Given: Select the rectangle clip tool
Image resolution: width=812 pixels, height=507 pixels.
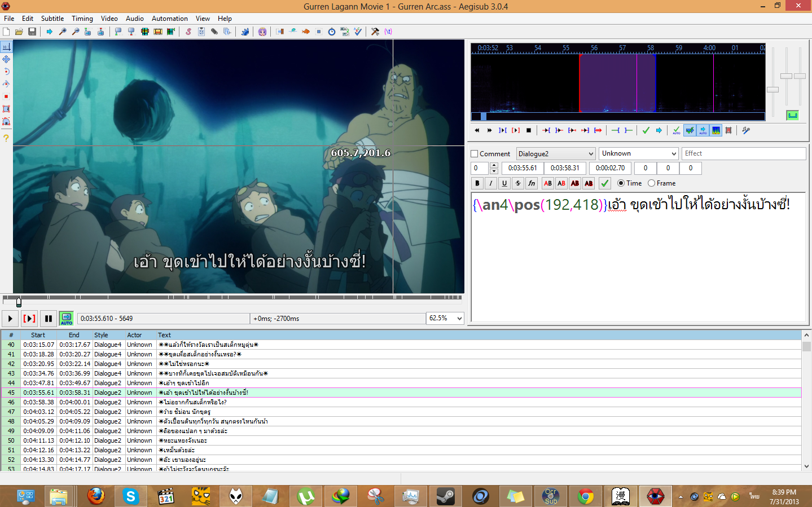Looking at the screenshot, I should (6, 109).
